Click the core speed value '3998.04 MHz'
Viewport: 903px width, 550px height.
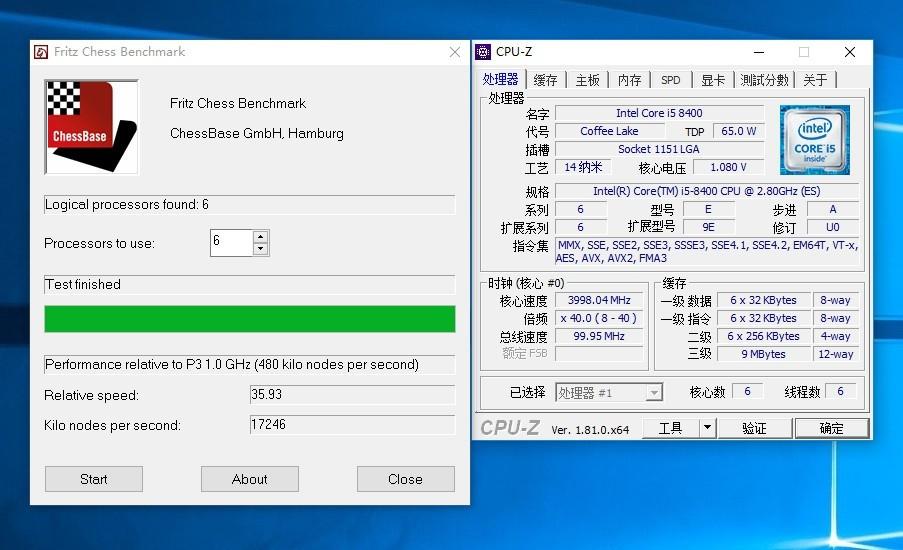pos(599,300)
